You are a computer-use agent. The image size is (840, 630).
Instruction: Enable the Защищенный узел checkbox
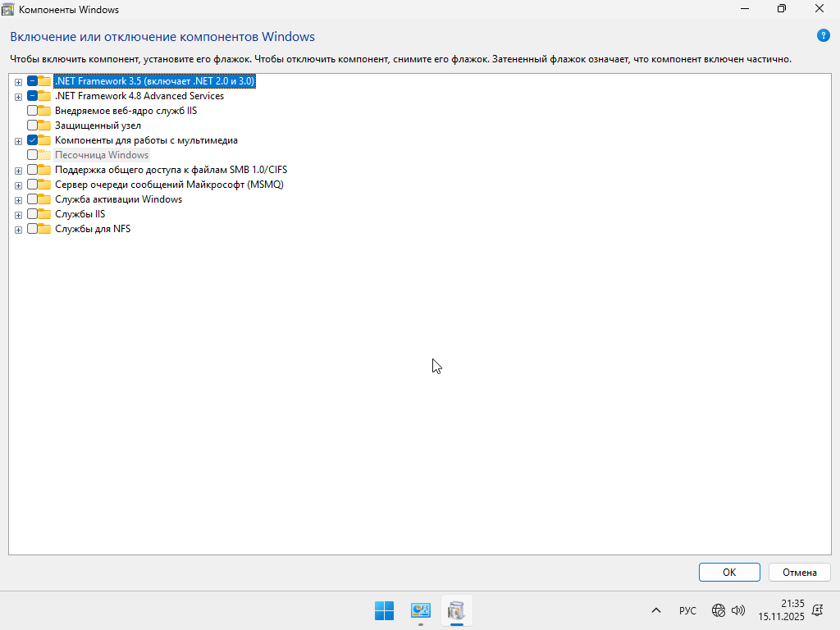tap(32, 126)
